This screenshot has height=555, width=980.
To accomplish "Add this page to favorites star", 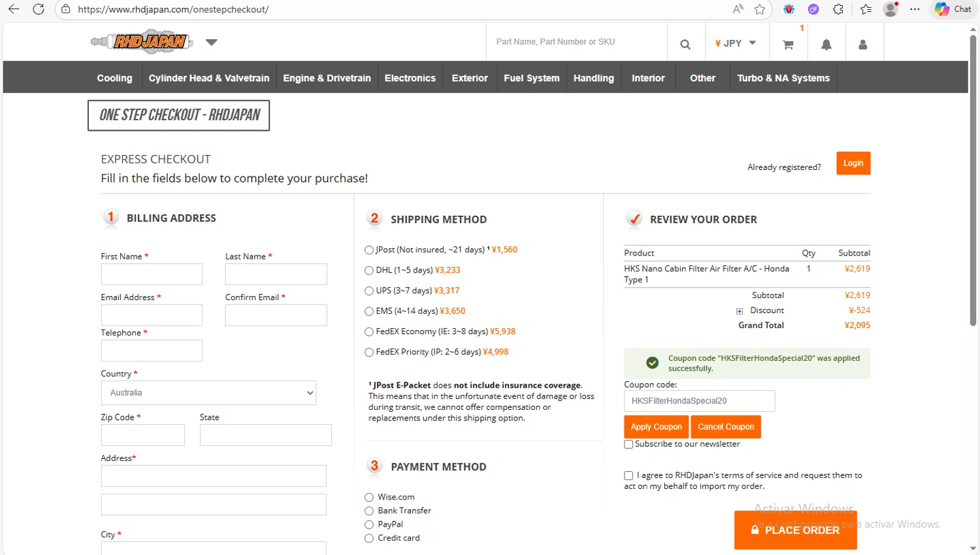I will 759,9.
